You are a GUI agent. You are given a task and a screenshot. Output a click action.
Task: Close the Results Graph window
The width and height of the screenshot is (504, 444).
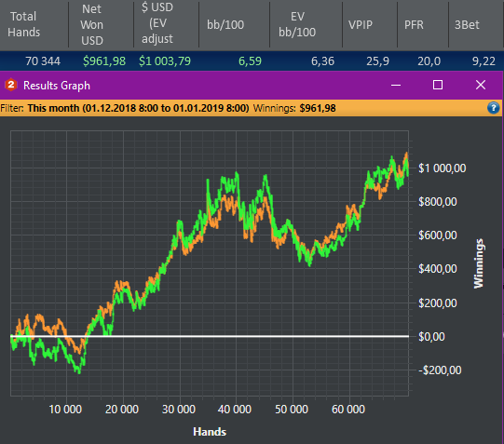[x=481, y=85]
